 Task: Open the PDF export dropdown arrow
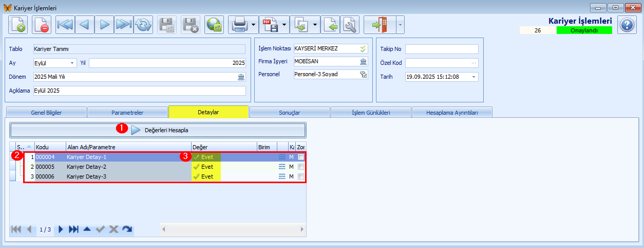coord(283,25)
